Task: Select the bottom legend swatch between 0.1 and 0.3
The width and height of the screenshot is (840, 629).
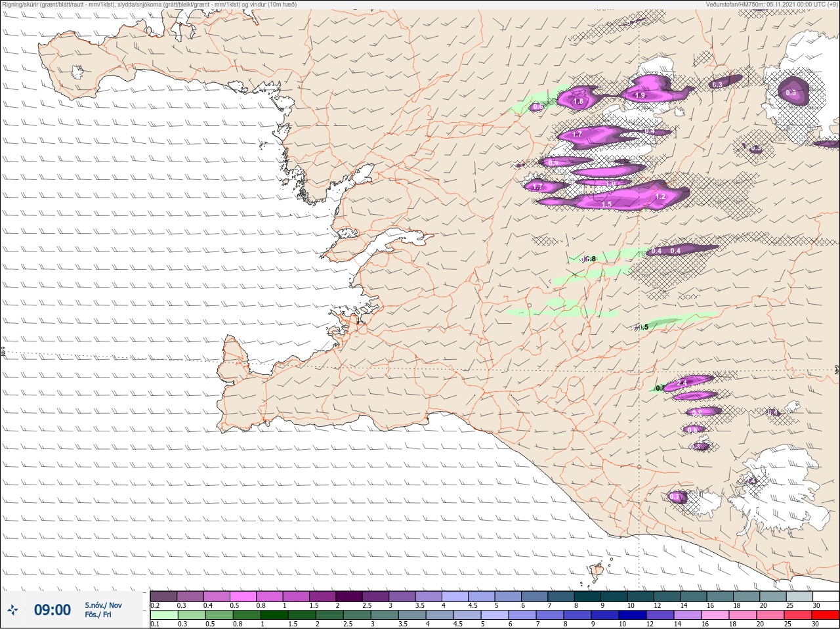Action: [x=164, y=615]
